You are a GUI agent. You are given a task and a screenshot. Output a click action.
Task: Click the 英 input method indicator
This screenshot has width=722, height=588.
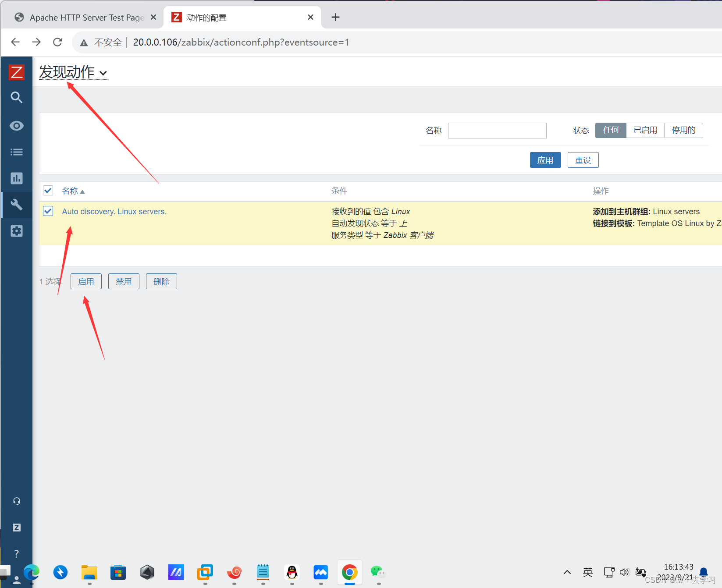click(x=588, y=572)
